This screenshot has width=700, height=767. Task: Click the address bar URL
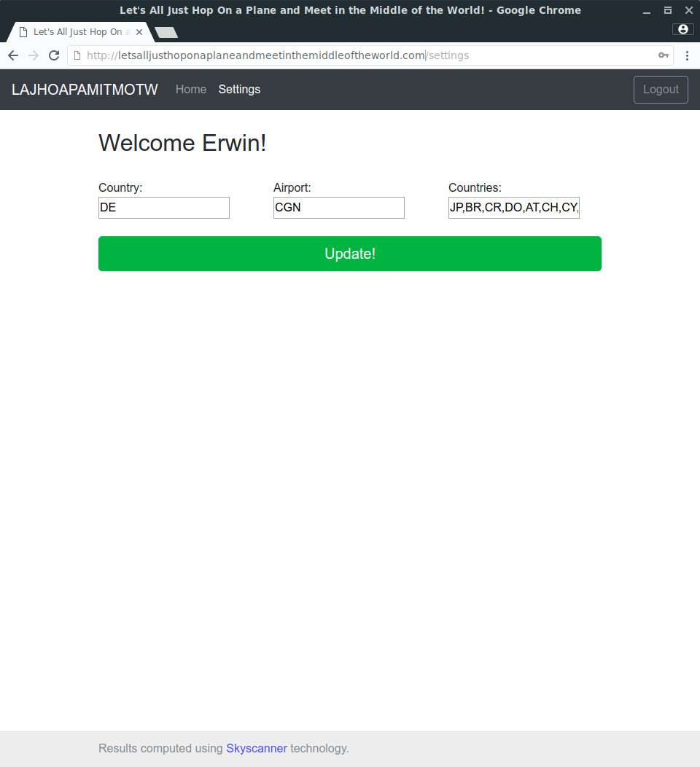click(x=278, y=55)
